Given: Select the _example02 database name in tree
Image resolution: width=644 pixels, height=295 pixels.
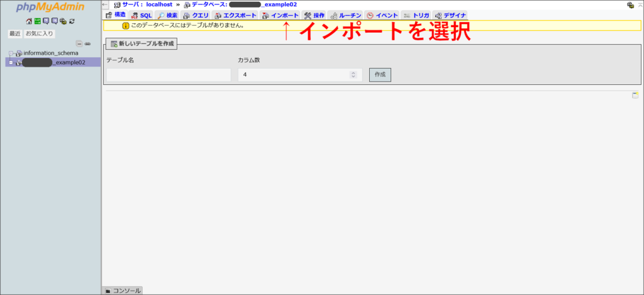Looking at the screenshot, I should [54, 62].
